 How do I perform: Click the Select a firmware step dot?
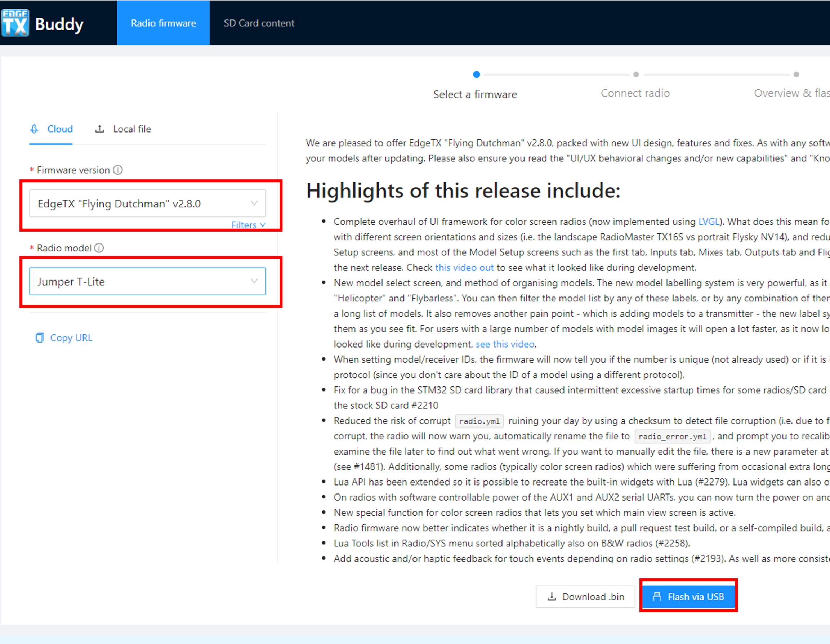[x=476, y=75]
